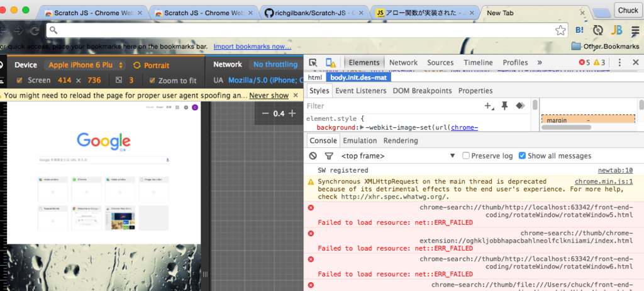Close the DevTools panel
Viewport: 644px width, 291px height.
coord(635,62)
